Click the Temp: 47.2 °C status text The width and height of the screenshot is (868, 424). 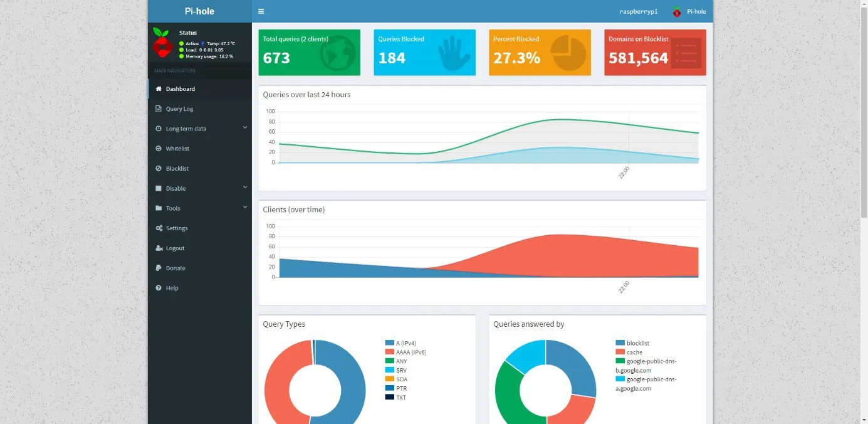tap(221, 43)
